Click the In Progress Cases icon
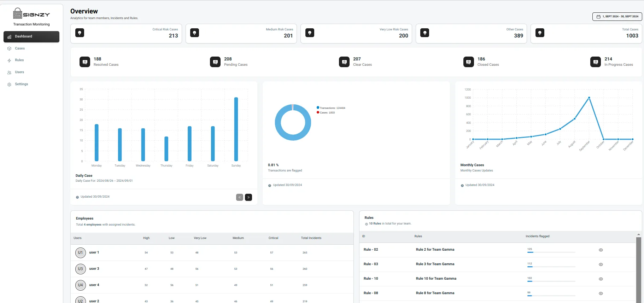Image resolution: width=644 pixels, height=303 pixels. 596,62
